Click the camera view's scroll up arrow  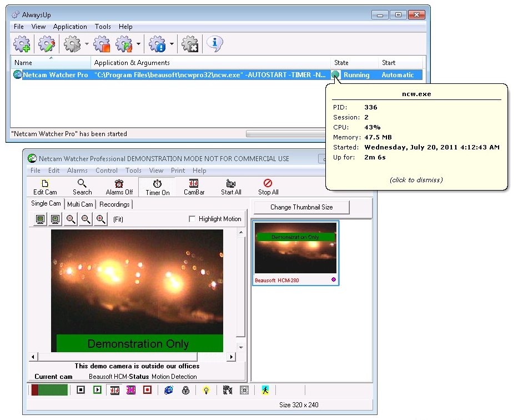tap(241, 233)
